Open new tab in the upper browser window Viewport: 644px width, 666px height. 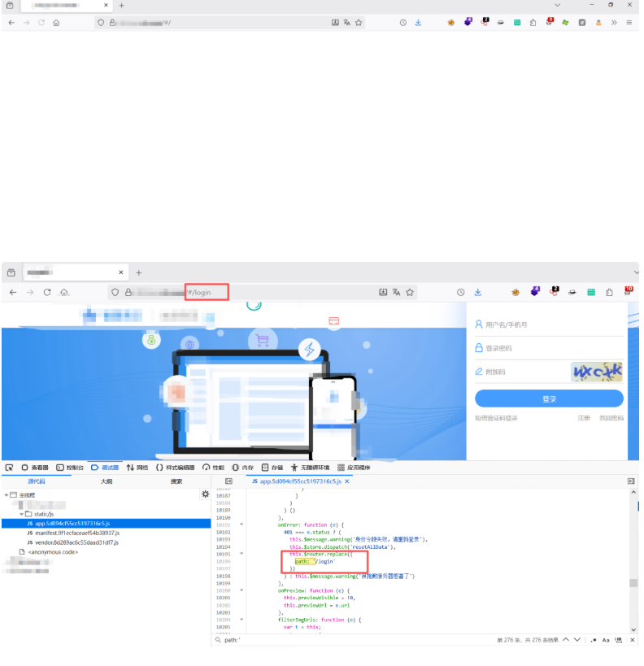click(121, 6)
